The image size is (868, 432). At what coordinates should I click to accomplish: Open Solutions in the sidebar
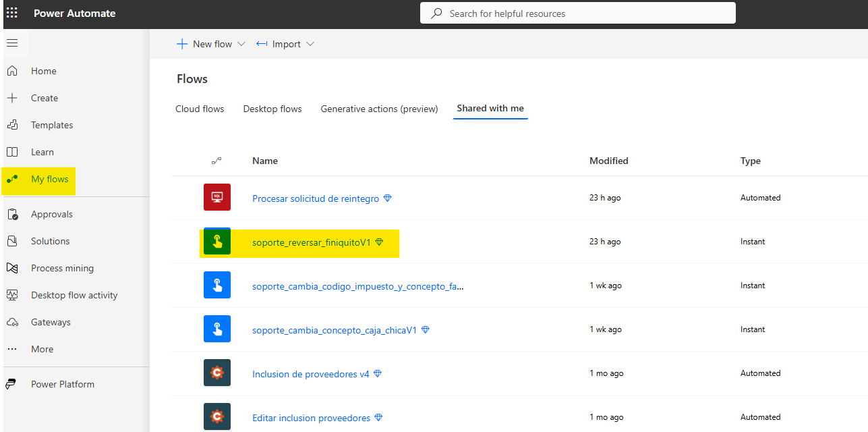pos(51,241)
